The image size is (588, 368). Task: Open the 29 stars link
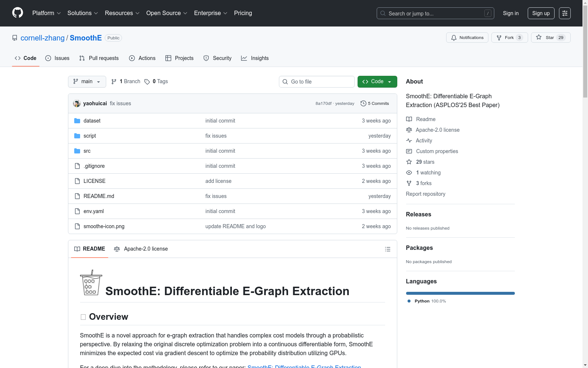pos(425,162)
